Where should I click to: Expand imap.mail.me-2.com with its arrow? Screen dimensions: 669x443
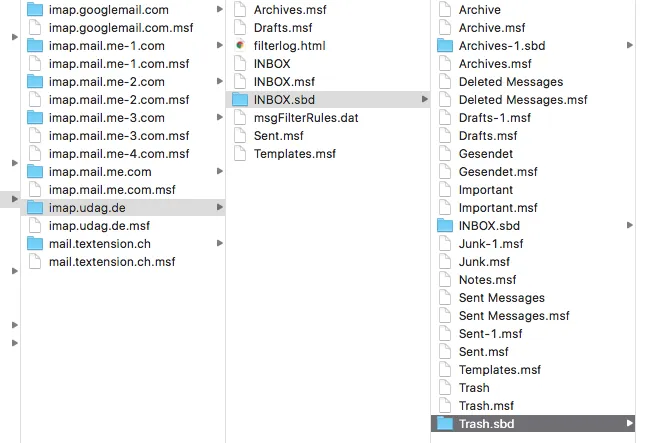(x=220, y=81)
